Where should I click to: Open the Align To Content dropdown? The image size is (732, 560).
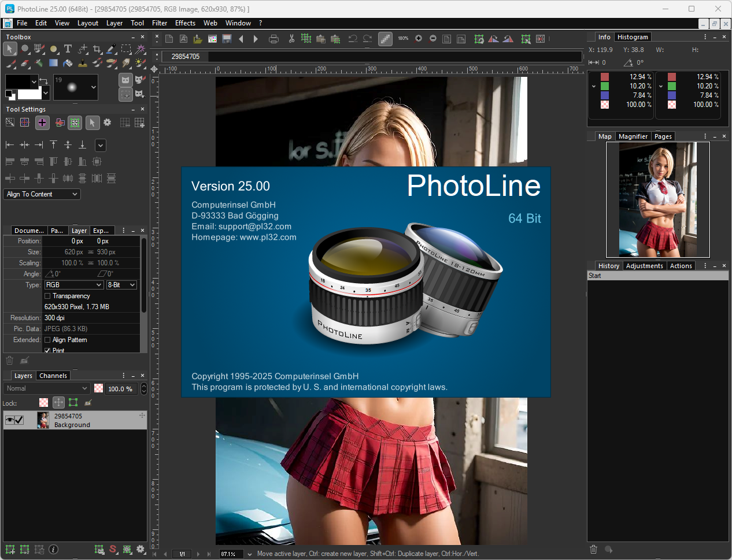point(42,194)
